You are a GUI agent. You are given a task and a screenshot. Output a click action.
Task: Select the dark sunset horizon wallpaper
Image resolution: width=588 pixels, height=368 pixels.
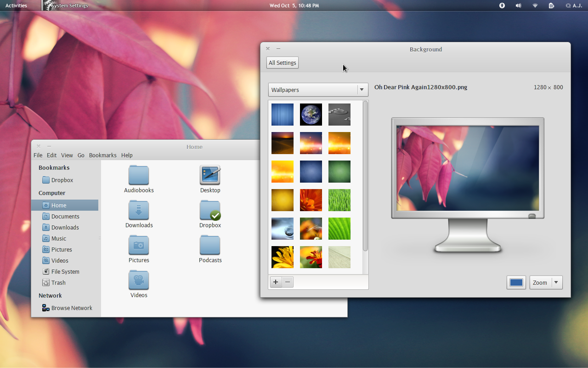coord(283,143)
